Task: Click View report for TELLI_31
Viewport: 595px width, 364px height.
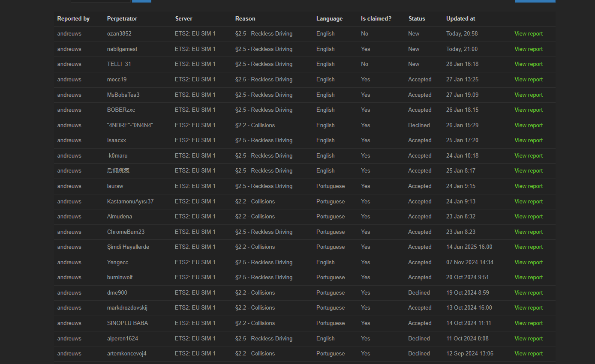Action: click(528, 64)
